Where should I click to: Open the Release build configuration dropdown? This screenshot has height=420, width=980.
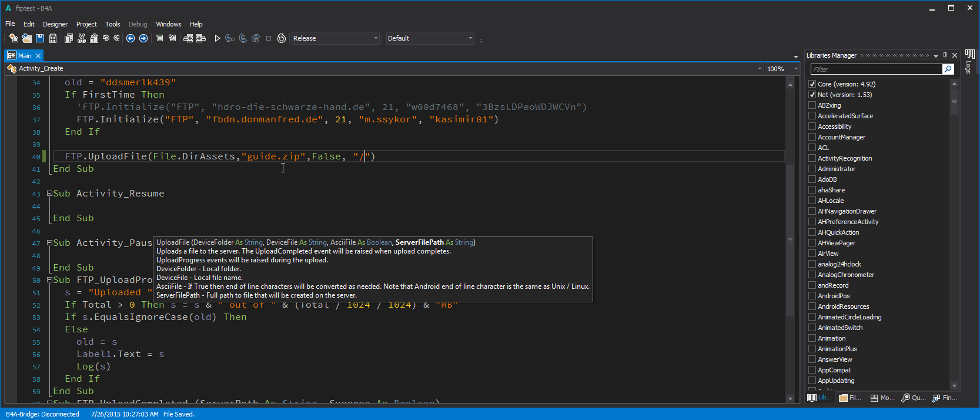pyautogui.click(x=376, y=38)
